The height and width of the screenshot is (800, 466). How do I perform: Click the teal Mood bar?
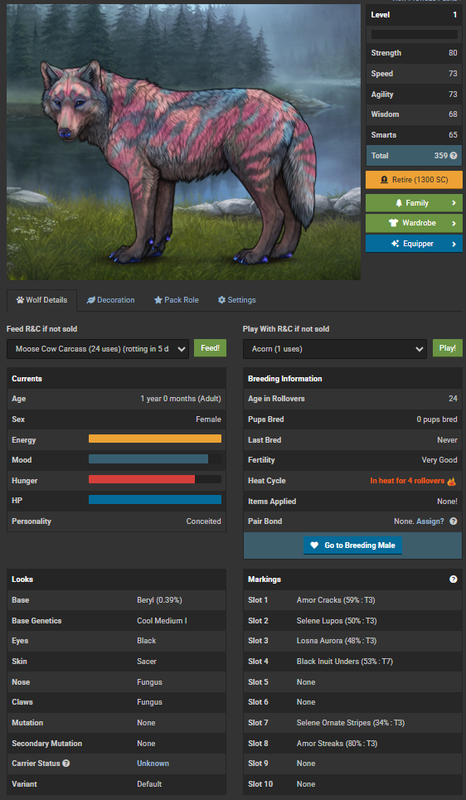149,459
